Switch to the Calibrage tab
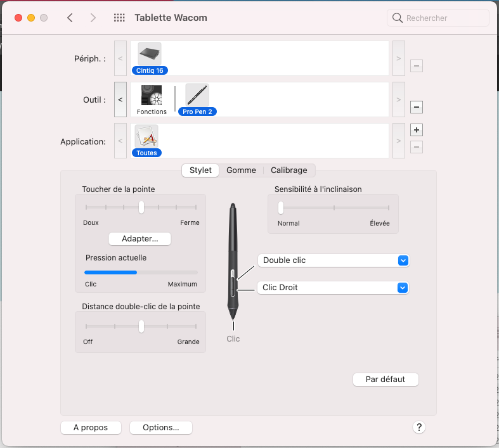499x448 pixels. tap(288, 170)
